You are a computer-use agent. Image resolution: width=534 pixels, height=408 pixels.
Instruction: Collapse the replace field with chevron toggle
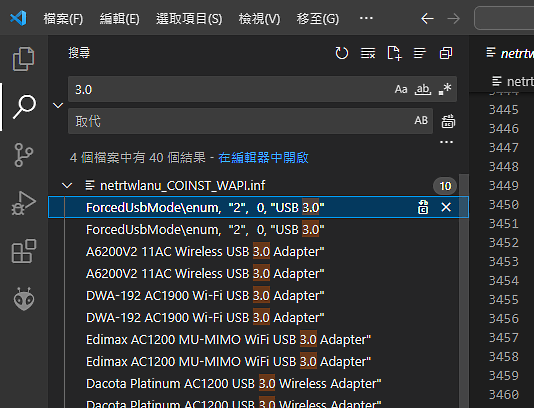pyautogui.click(x=58, y=105)
